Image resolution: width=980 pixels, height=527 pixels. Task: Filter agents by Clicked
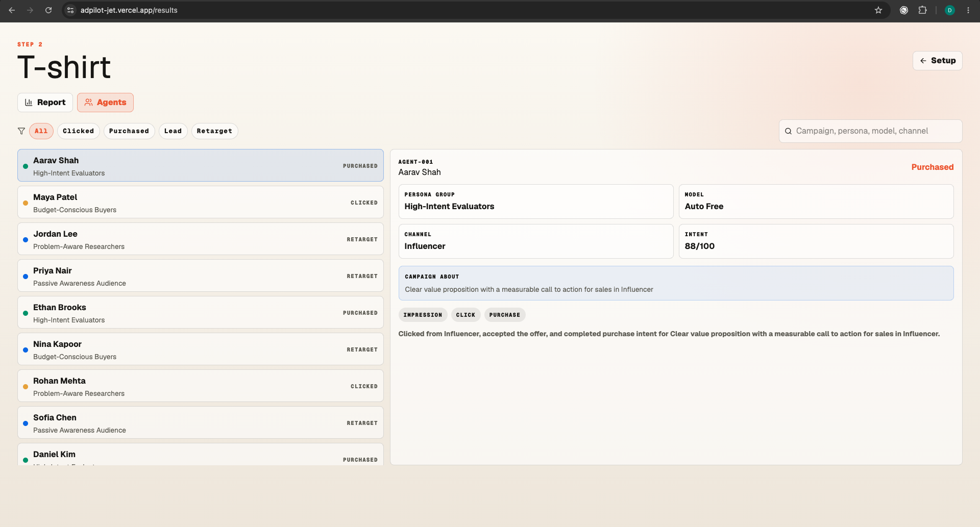point(79,131)
